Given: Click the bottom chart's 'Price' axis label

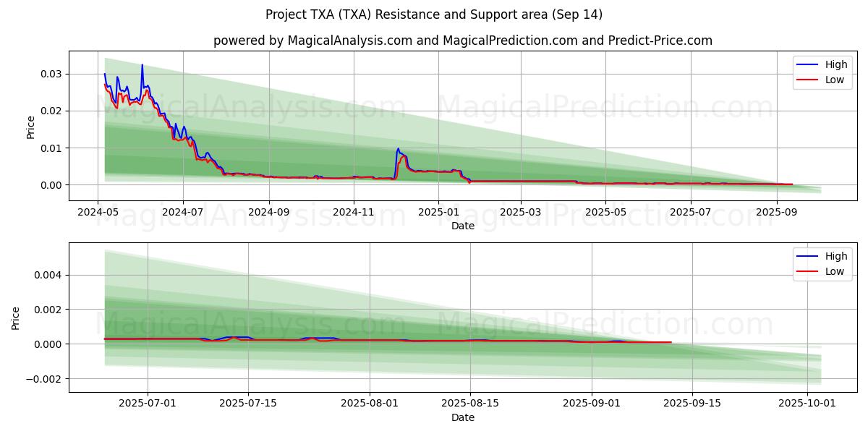Looking at the screenshot, I should [x=16, y=317].
